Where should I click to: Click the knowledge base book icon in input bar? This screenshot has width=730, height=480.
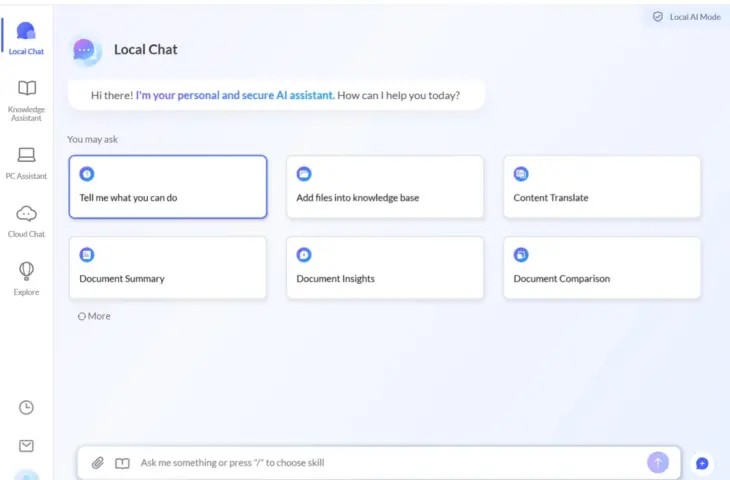point(122,463)
